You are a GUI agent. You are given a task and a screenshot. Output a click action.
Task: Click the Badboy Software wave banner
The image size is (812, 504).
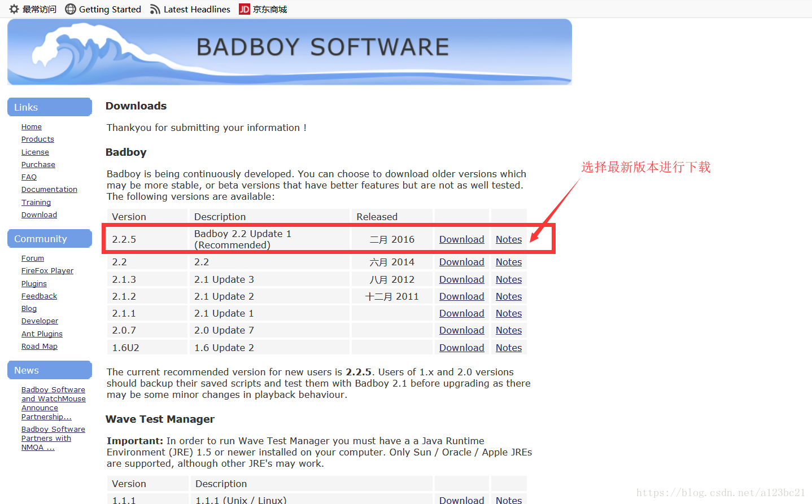290,52
